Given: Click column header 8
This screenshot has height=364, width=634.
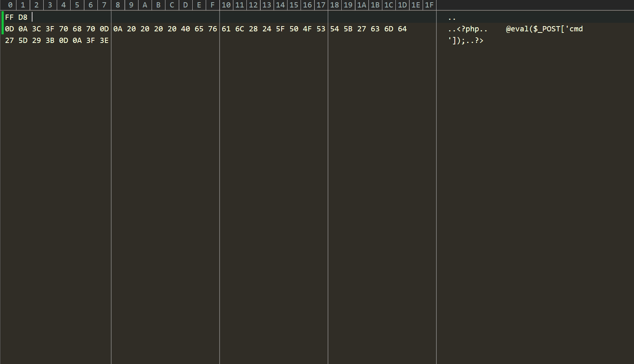Looking at the screenshot, I should click(x=118, y=5).
